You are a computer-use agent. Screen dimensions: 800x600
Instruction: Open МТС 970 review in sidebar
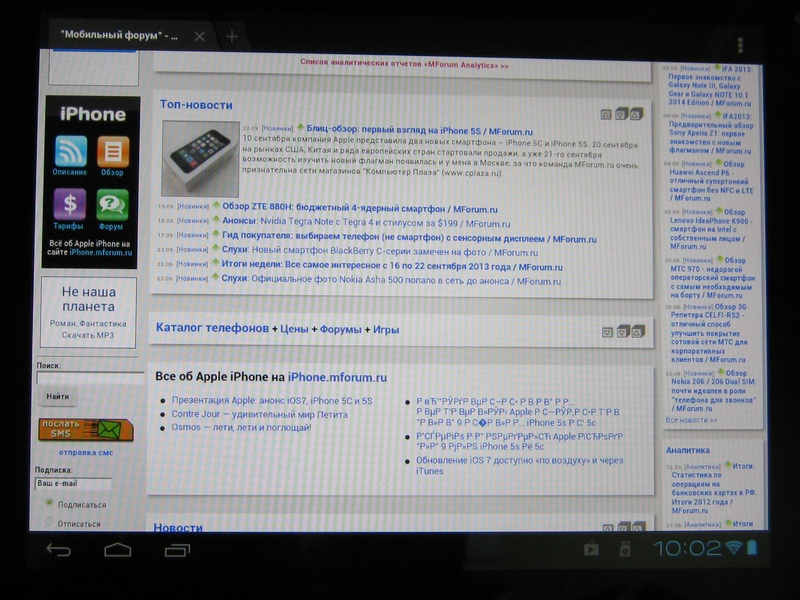pos(712,278)
